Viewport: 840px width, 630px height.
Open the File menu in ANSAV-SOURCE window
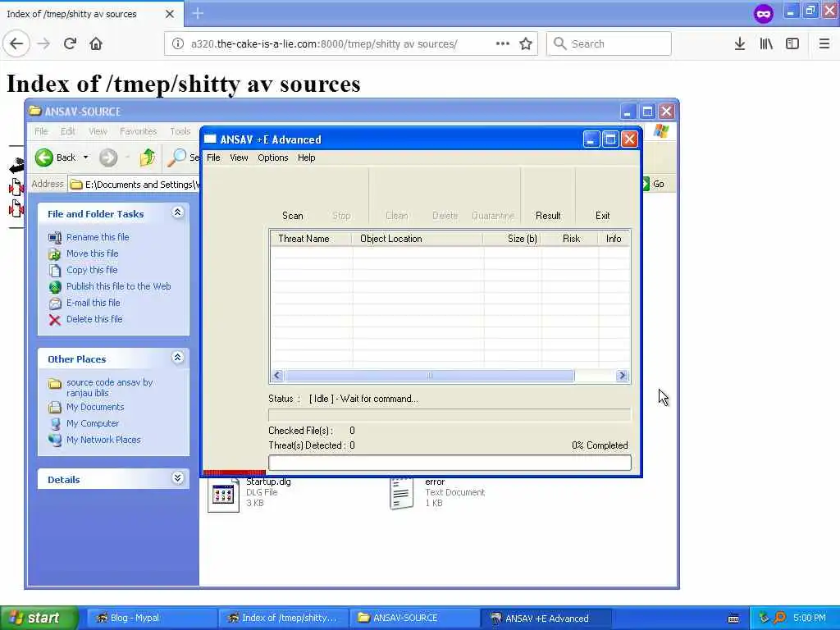[x=41, y=131]
